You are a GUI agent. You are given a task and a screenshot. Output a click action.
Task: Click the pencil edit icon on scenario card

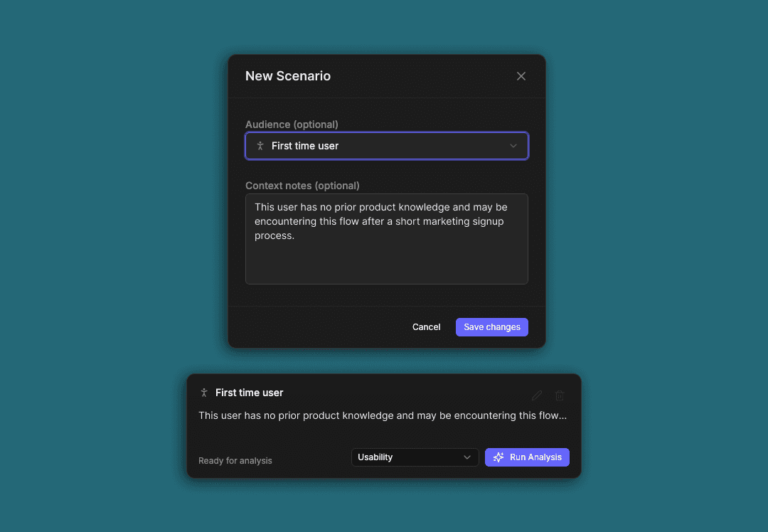(x=537, y=395)
